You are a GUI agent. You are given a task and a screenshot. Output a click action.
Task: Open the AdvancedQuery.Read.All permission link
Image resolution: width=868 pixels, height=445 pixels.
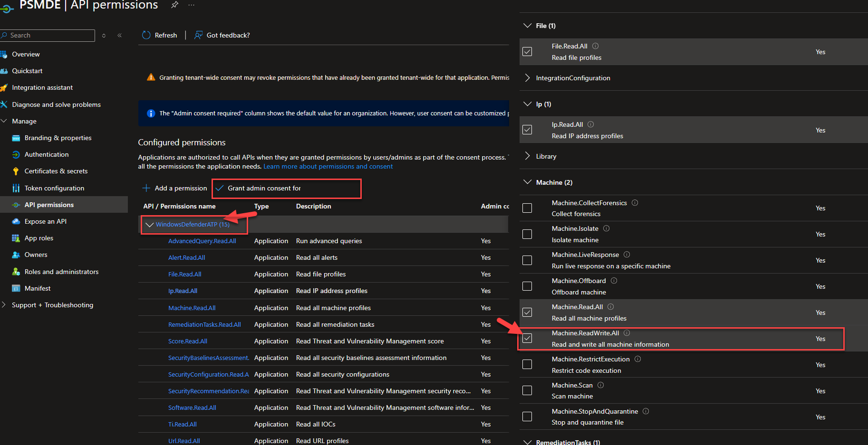202,241
